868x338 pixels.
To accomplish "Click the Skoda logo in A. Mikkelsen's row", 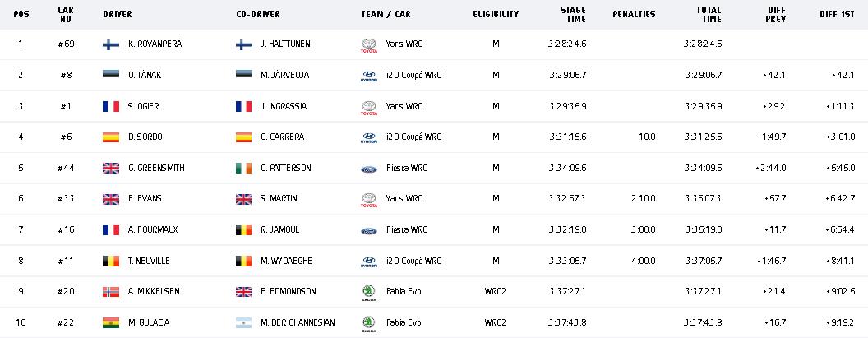I will coord(369,293).
